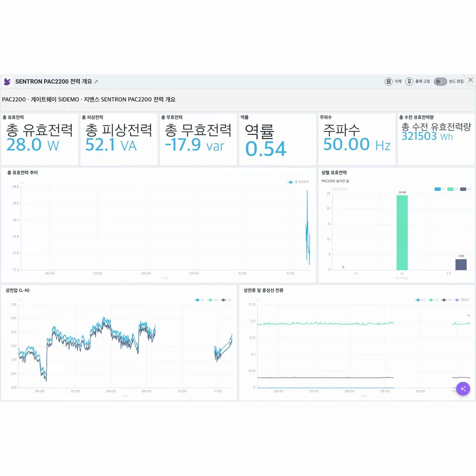Select the total apparent power 52.1 VA card

coord(119,139)
